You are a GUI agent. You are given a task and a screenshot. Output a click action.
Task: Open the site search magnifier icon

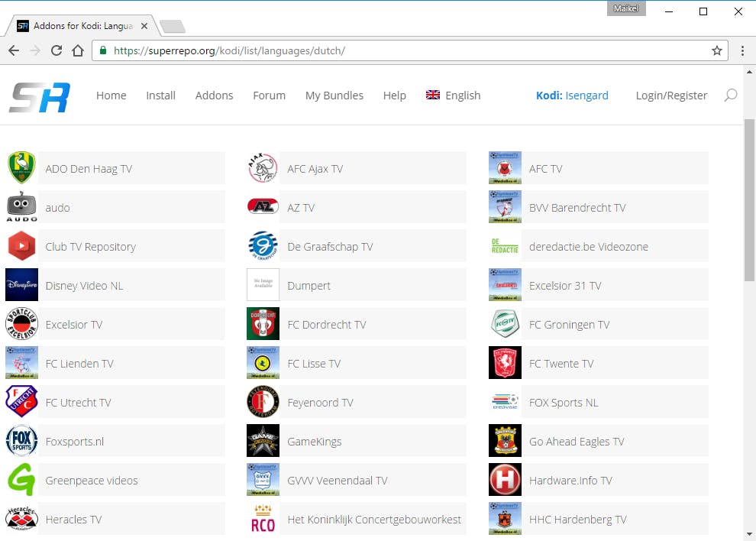click(x=731, y=95)
